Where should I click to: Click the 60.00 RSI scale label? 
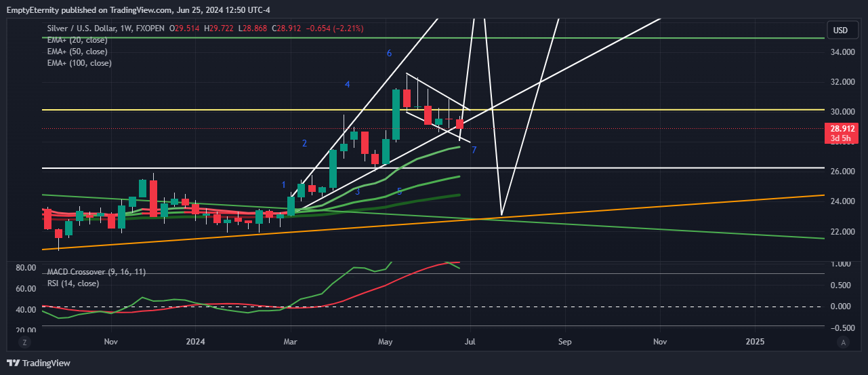point(26,289)
